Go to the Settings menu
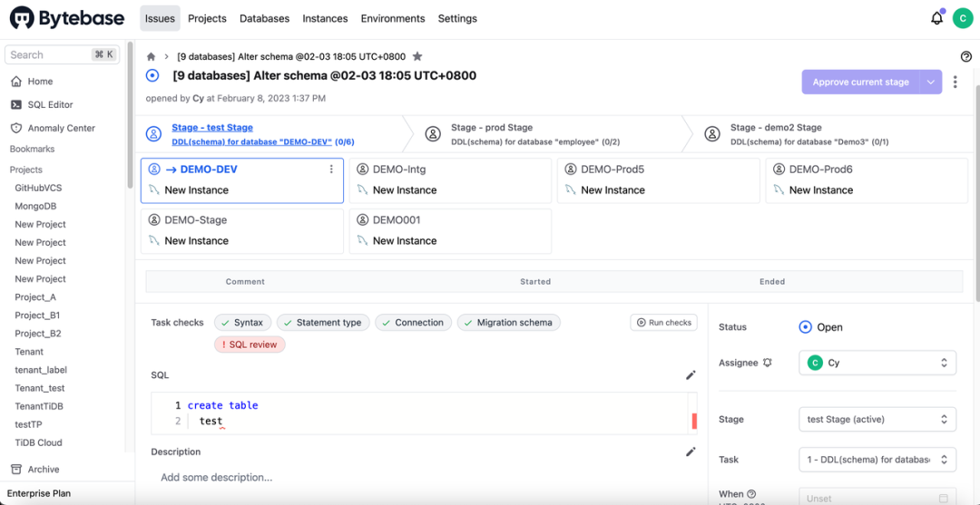 click(x=456, y=18)
